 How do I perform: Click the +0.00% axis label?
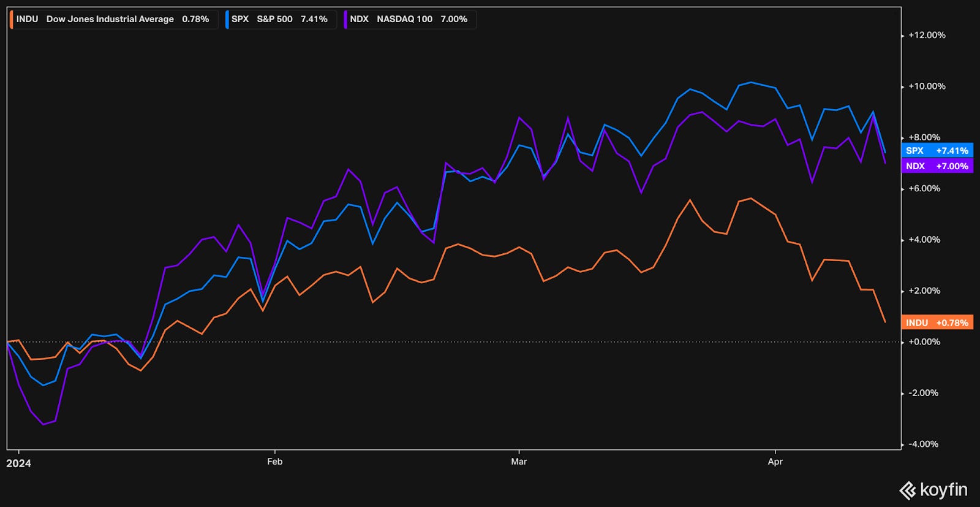[924, 342]
